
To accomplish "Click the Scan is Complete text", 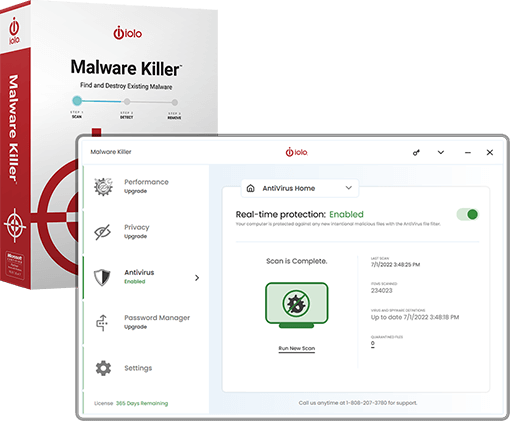I will click(297, 261).
